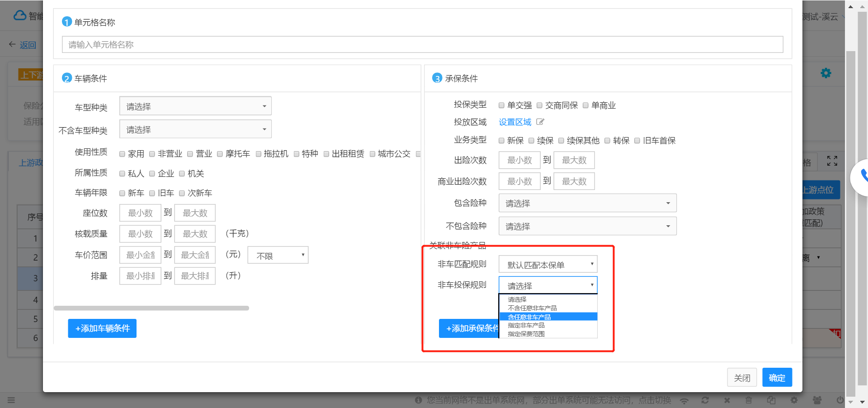Screen dimensions: 868x408
Task: Click the hamburger menu icon at bottom left
Action: pos(11,400)
